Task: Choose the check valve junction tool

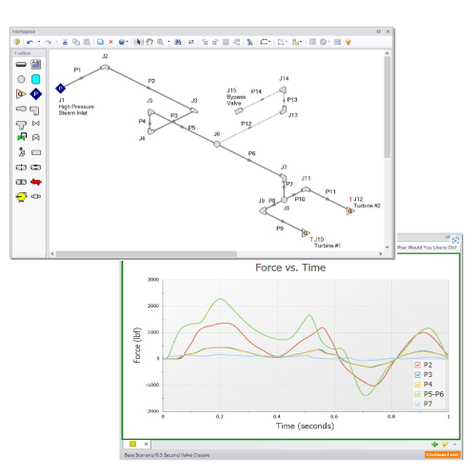Action: coord(36,137)
